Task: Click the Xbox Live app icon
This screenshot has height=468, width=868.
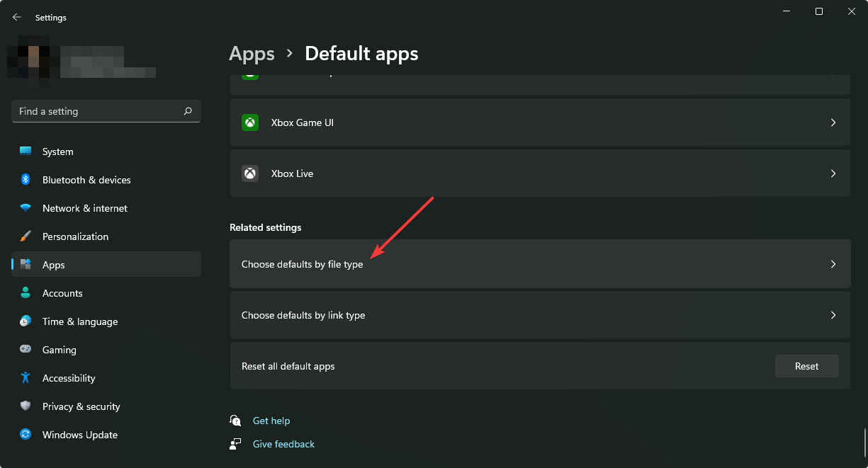Action: (x=250, y=173)
